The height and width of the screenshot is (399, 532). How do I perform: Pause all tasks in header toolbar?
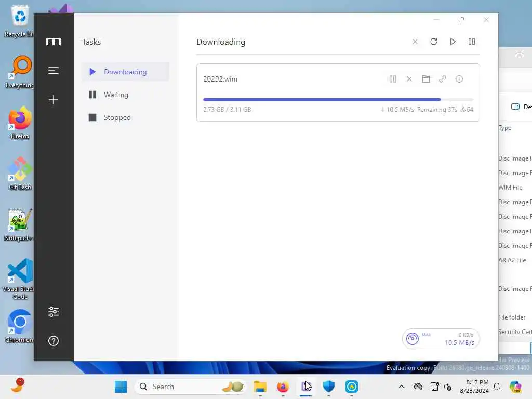[x=472, y=42]
